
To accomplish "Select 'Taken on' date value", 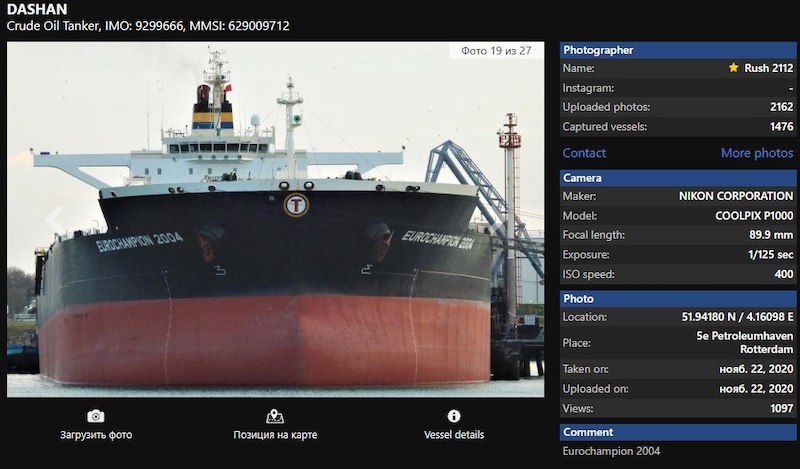I will click(756, 369).
